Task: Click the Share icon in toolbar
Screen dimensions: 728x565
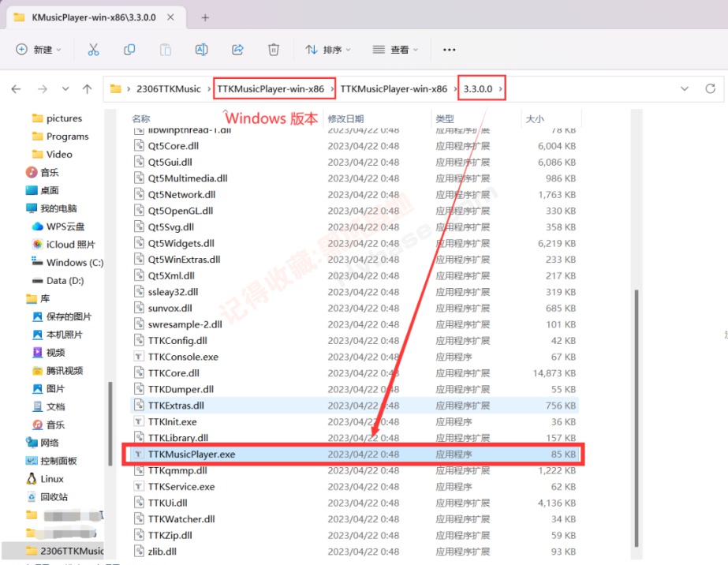Action: click(x=237, y=50)
